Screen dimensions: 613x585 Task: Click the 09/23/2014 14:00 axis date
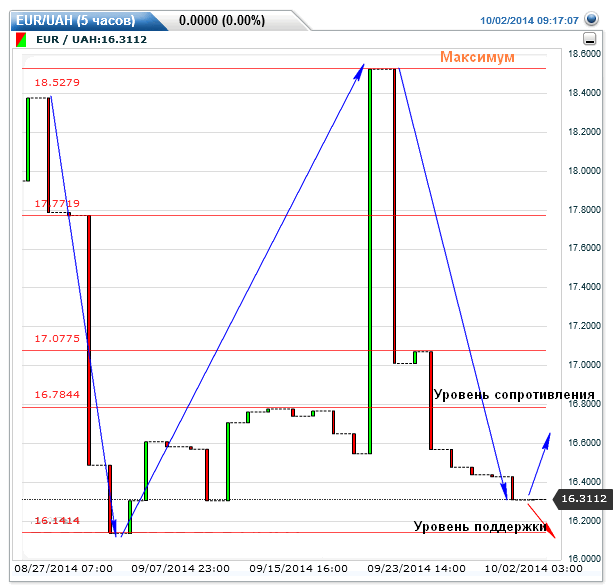pos(416,569)
